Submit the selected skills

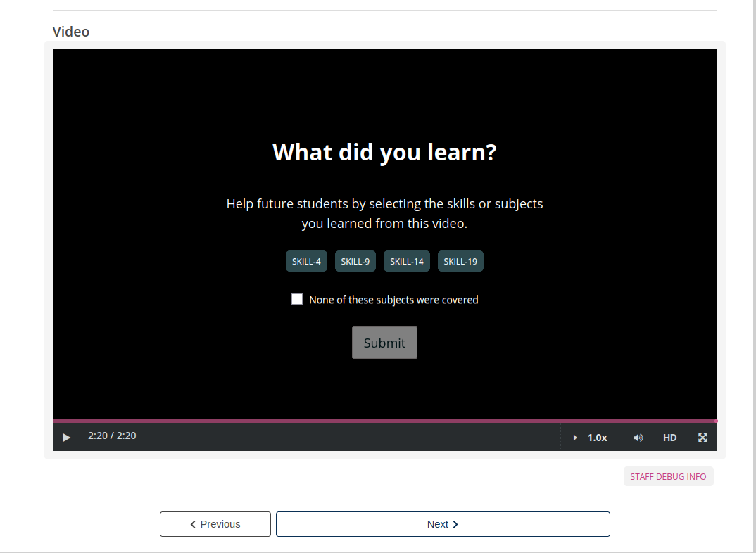pyautogui.click(x=384, y=343)
